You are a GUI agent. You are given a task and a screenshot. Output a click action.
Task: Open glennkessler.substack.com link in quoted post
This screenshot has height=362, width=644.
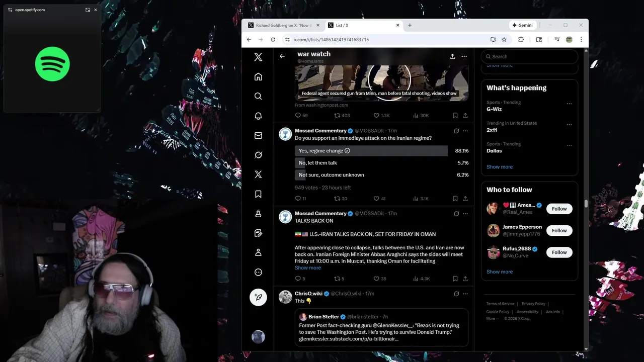[x=349, y=339]
